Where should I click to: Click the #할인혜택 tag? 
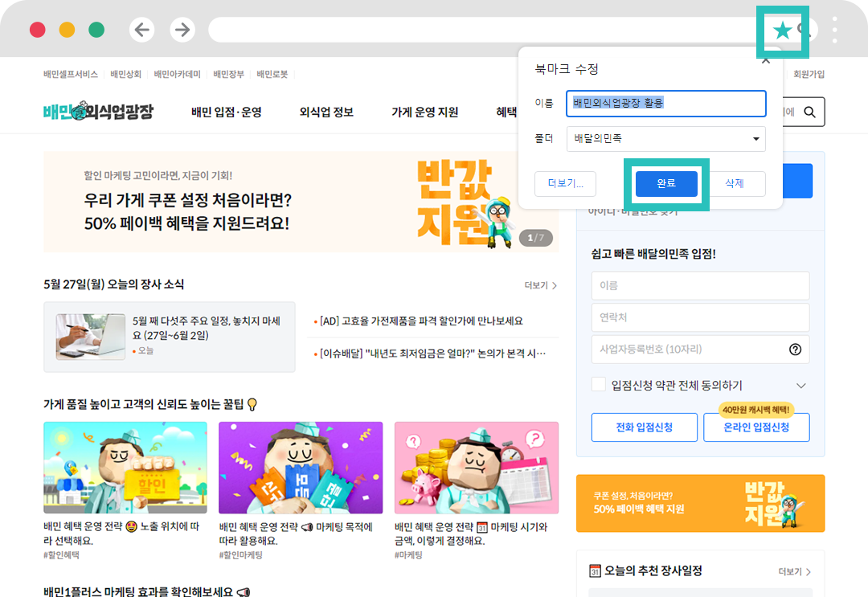tap(61, 555)
